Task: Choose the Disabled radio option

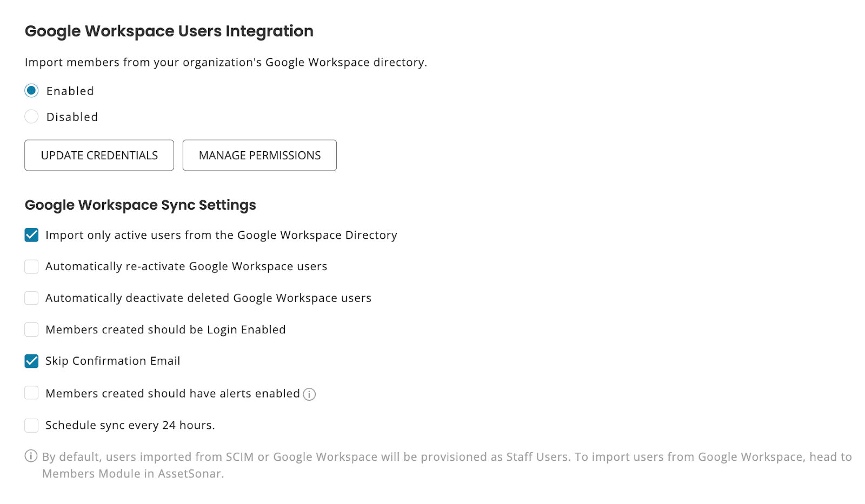Action: point(31,117)
